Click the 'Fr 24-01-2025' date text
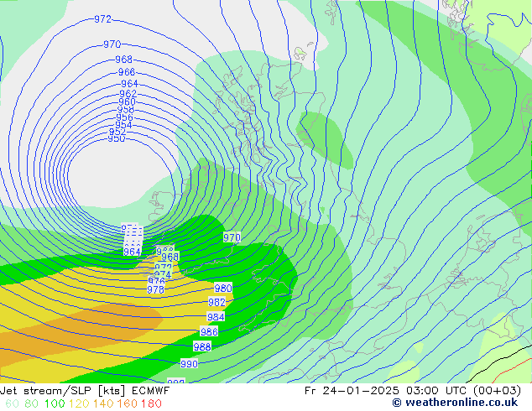The width and height of the screenshot is (532, 411). (352, 391)
